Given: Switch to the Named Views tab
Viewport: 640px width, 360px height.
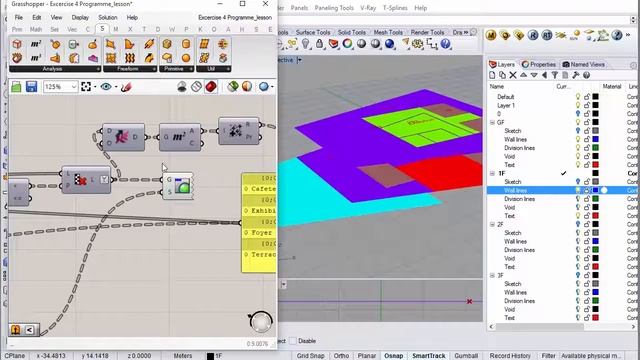Looking at the screenshot, I should 584,64.
